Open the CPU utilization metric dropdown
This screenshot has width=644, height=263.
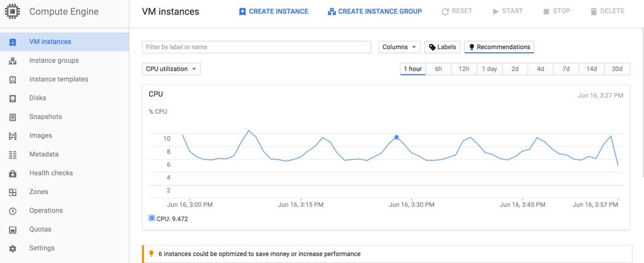tap(171, 69)
